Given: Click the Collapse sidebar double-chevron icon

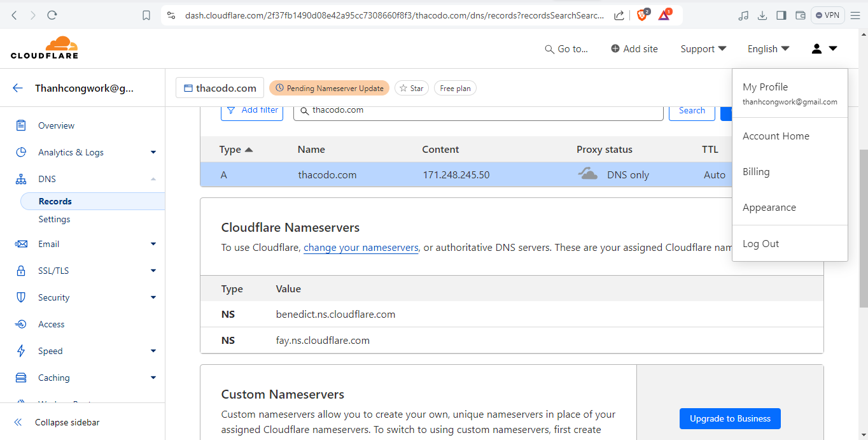Looking at the screenshot, I should tap(18, 422).
